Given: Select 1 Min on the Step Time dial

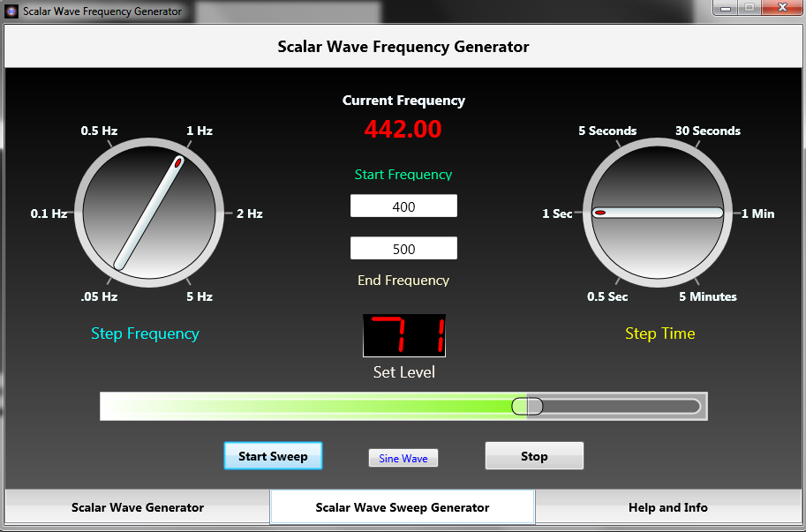Looking at the screenshot, I should pos(757,213).
